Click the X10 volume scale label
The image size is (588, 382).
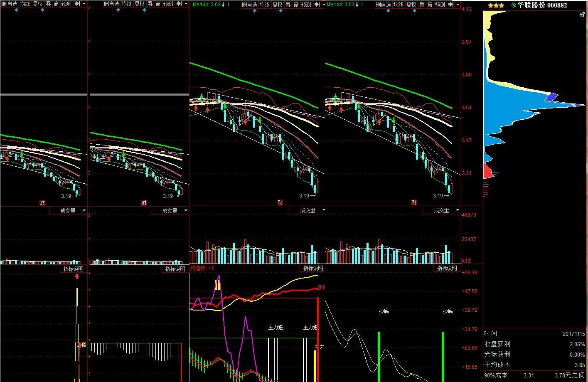pos(466,261)
